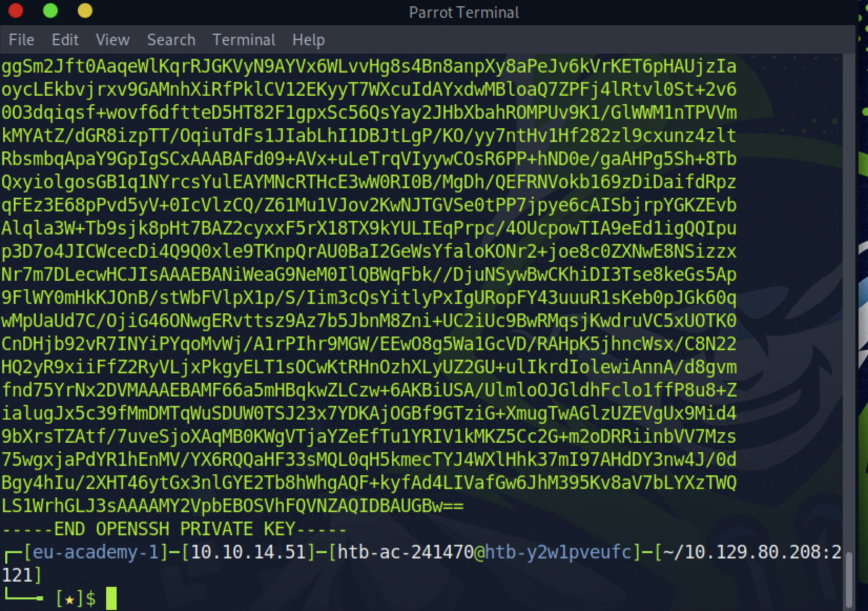Click the line starting with 0O3dqiqsf+wovf
The width and height of the screenshot is (868, 611).
[369, 113]
